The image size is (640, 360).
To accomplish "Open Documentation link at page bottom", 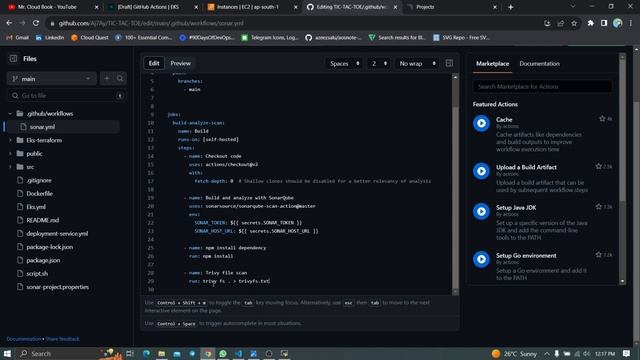I will click(x=24, y=339).
